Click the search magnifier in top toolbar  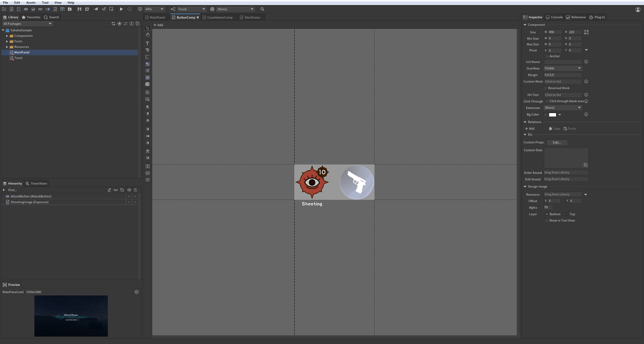(262, 9)
